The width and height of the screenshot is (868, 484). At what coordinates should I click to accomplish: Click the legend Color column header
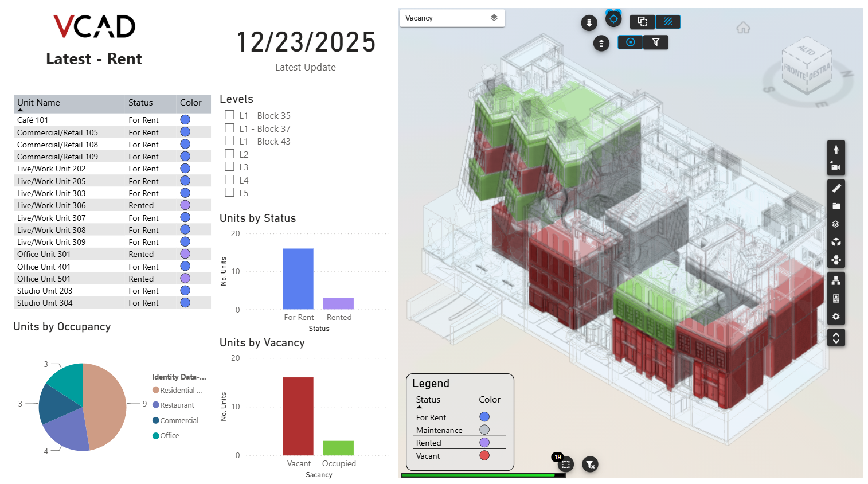pyautogui.click(x=490, y=400)
